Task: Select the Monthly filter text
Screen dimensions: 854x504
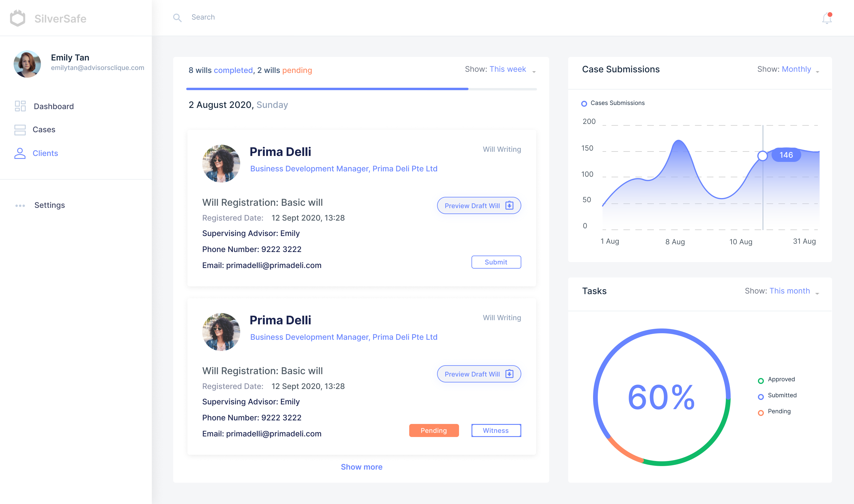Action: 796,69
